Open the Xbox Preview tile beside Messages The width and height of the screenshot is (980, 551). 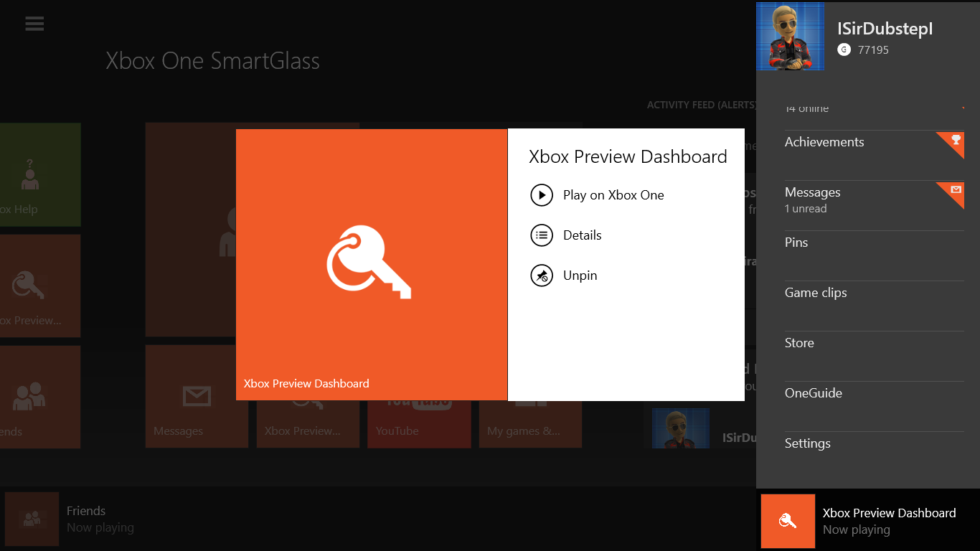click(x=308, y=424)
